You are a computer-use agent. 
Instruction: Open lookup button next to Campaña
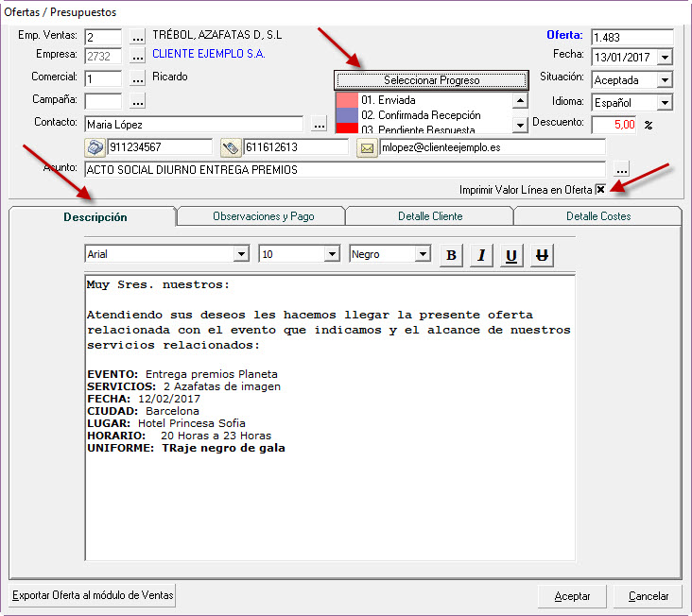(137, 101)
